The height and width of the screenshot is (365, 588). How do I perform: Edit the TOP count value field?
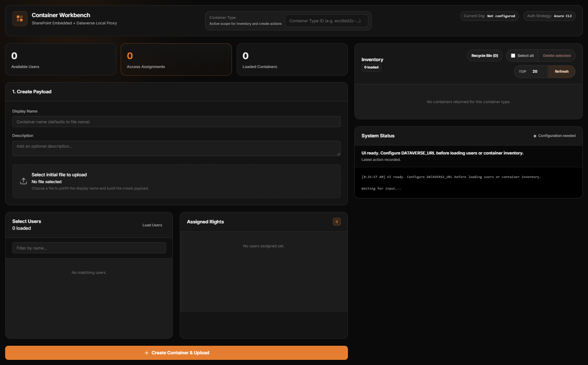535,71
